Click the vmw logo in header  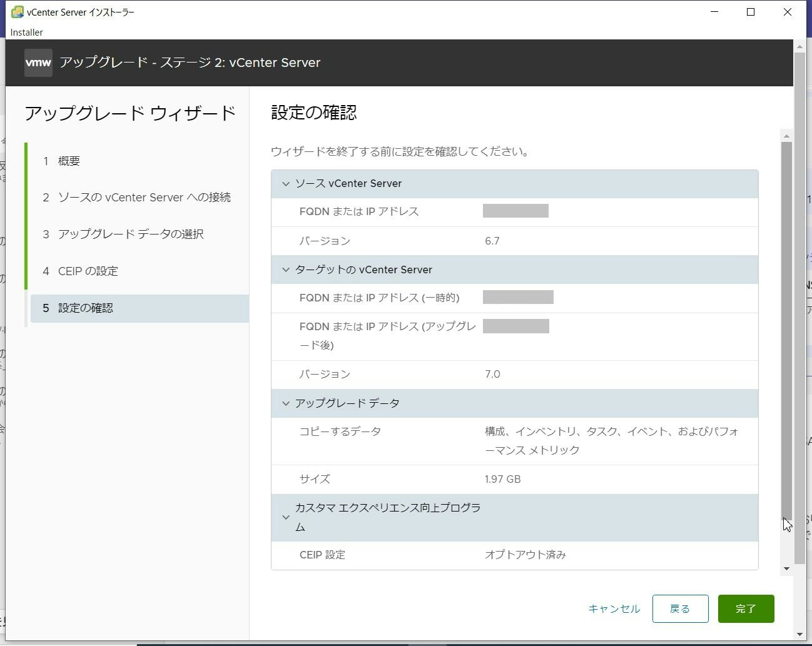(x=38, y=63)
